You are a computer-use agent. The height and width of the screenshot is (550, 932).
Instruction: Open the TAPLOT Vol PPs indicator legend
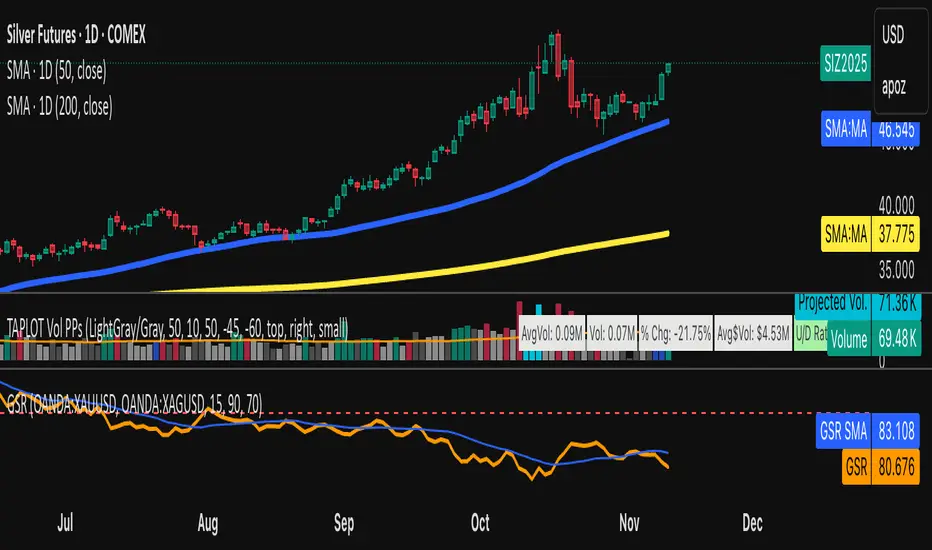tap(177, 328)
